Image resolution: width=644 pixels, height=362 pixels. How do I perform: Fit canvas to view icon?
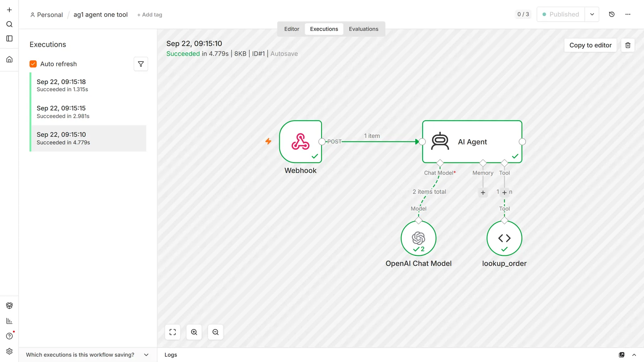(x=173, y=332)
